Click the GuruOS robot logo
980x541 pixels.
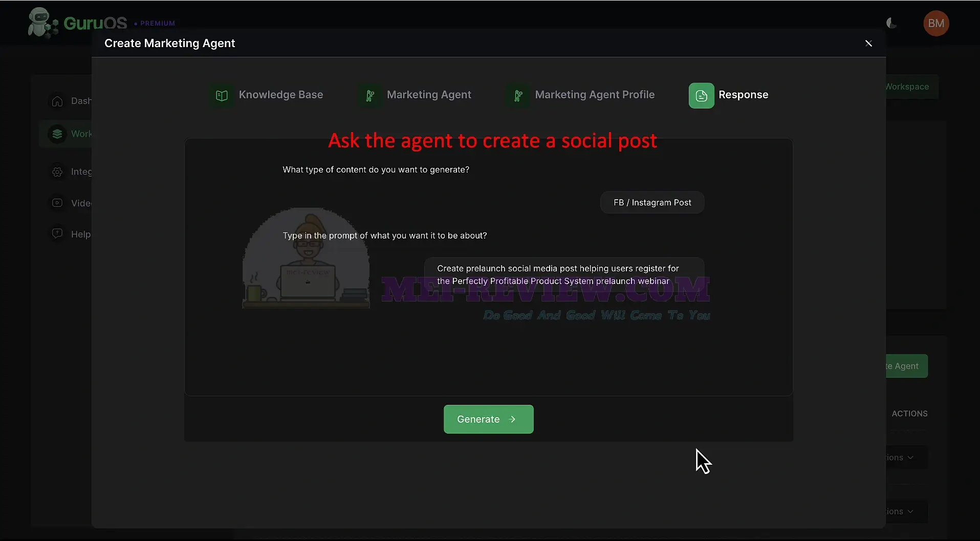(x=42, y=23)
